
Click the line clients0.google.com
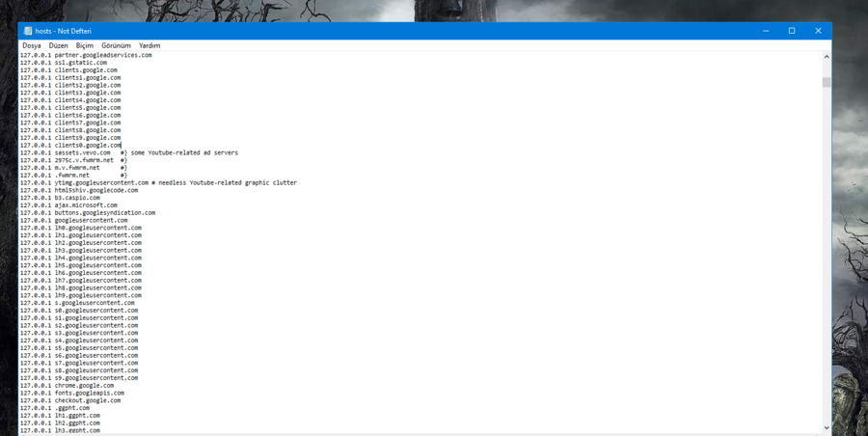pos(70,145)
